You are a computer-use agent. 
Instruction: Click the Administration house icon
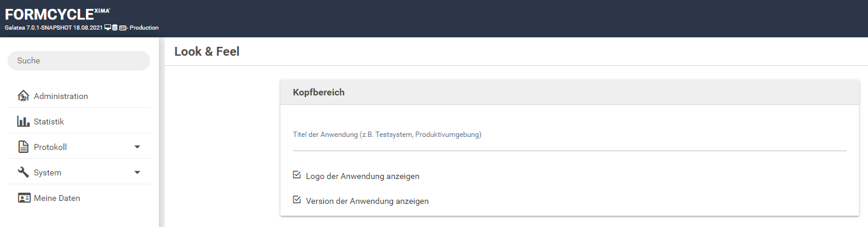24,96
